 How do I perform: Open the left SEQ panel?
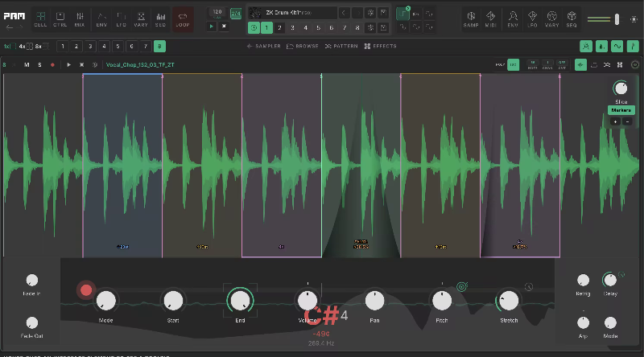click(160, 18)
